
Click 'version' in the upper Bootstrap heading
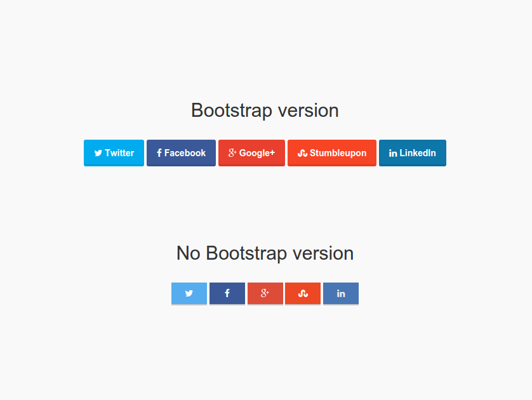tap(309, 110)
